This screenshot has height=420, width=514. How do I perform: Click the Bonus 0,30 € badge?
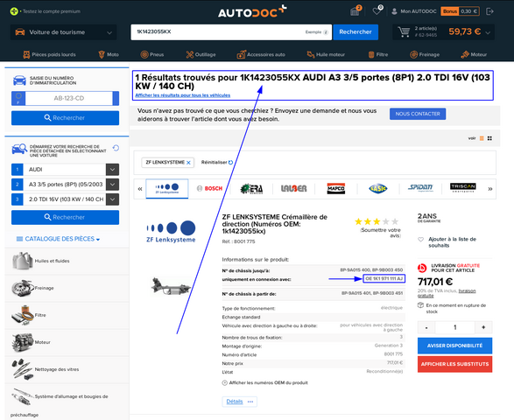point(460,11)
